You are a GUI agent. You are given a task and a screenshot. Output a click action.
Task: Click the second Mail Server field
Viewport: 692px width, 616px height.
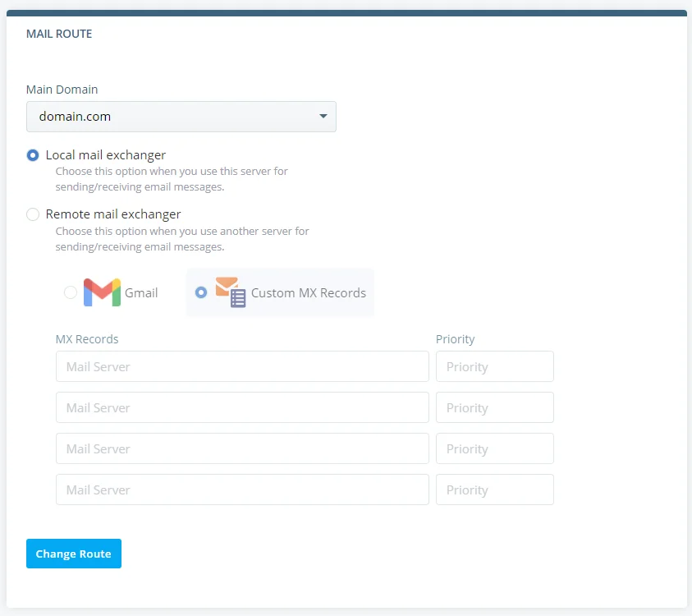click(x=242, y=407)
